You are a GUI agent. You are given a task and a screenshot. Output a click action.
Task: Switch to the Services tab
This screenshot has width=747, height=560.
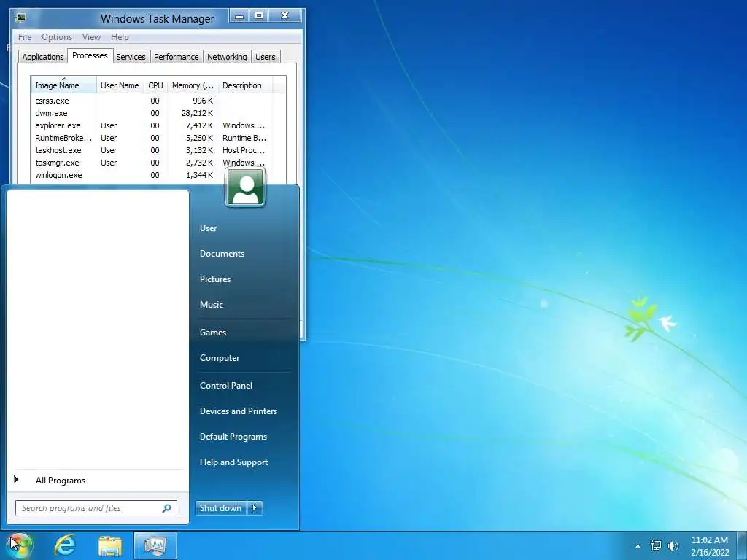coord(131,57)
